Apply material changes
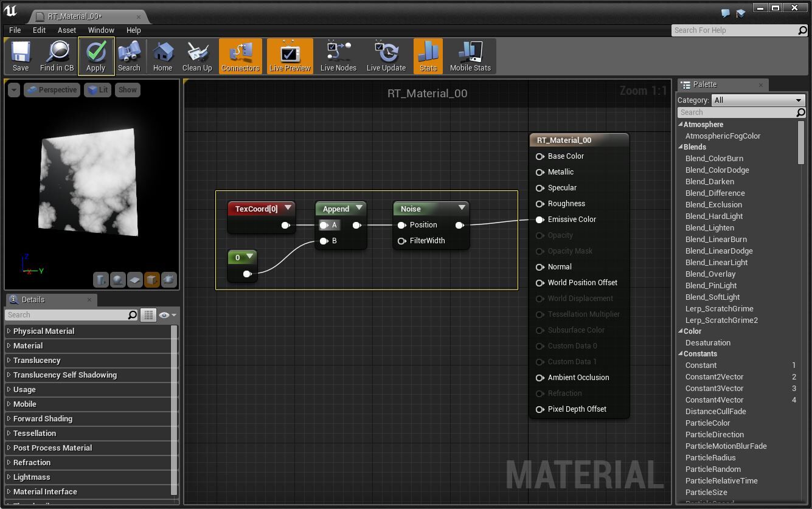Image resolution: width=812 pixels, height=509 pixels. click(x=95, y=55)
